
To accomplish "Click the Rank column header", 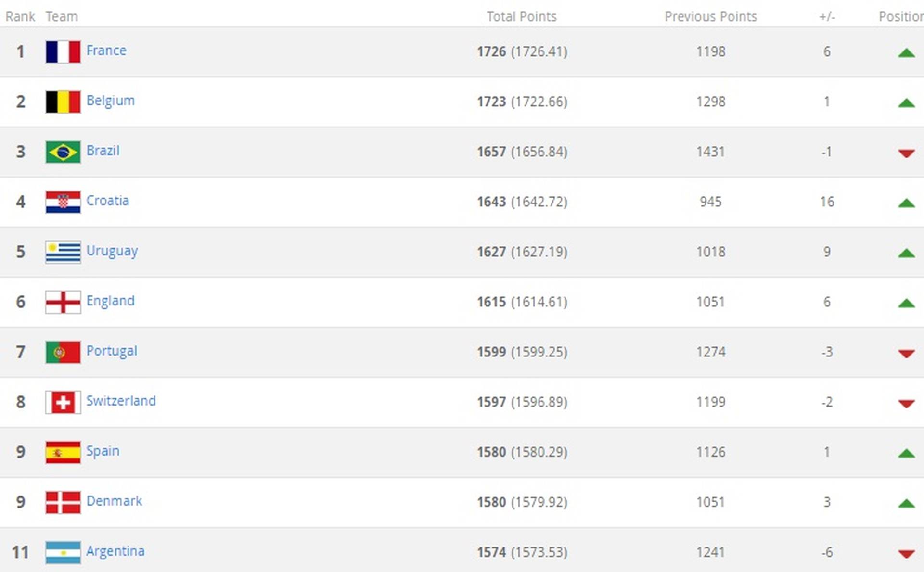I will click(x=20, y=16).
